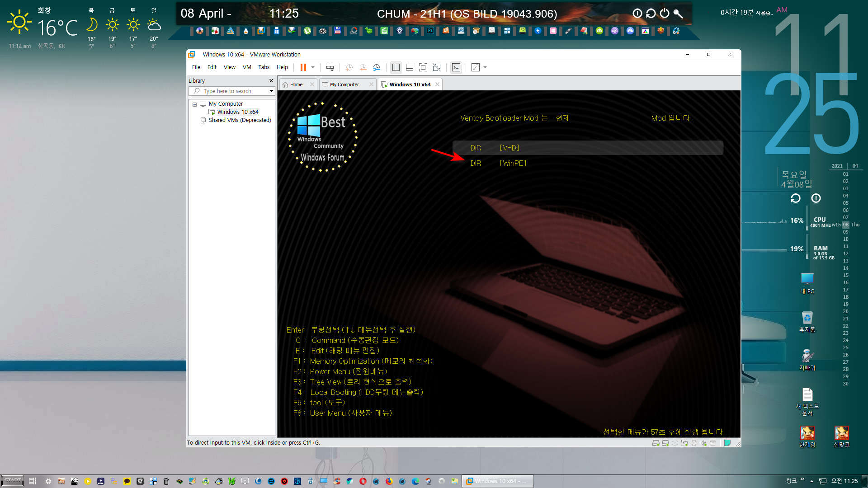Image resolution: width=868 pixels, height=488 pixels.
Task: Open the VM menu
Action: pyautogui.click(x=247, y=67)
